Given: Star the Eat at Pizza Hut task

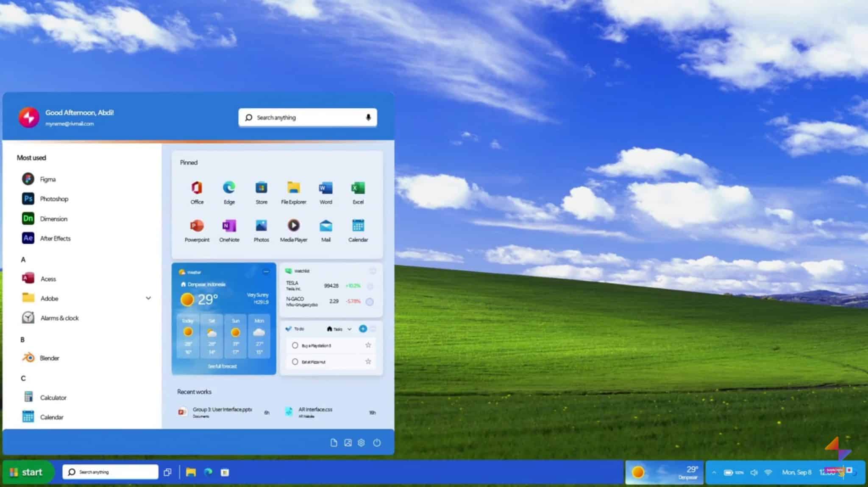Looking at the screenshot, I should (368, 361).
